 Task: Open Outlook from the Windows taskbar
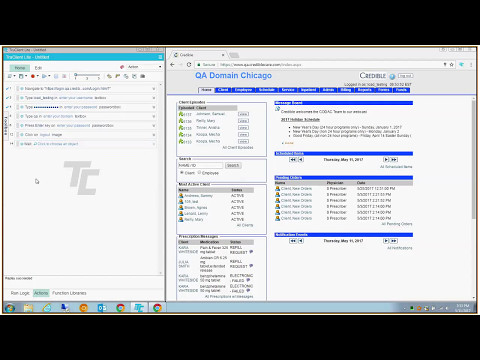(102, 308)
